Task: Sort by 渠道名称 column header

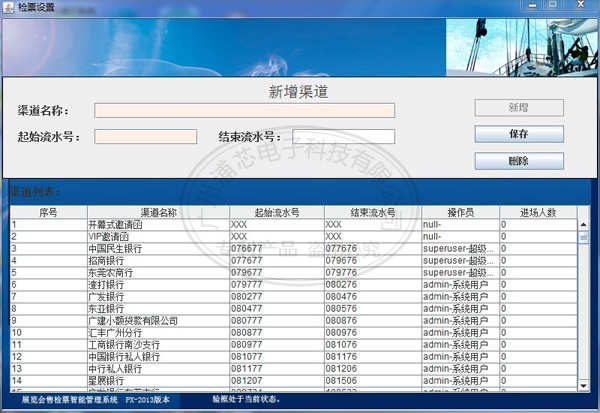Action: (x=158, y=212)
